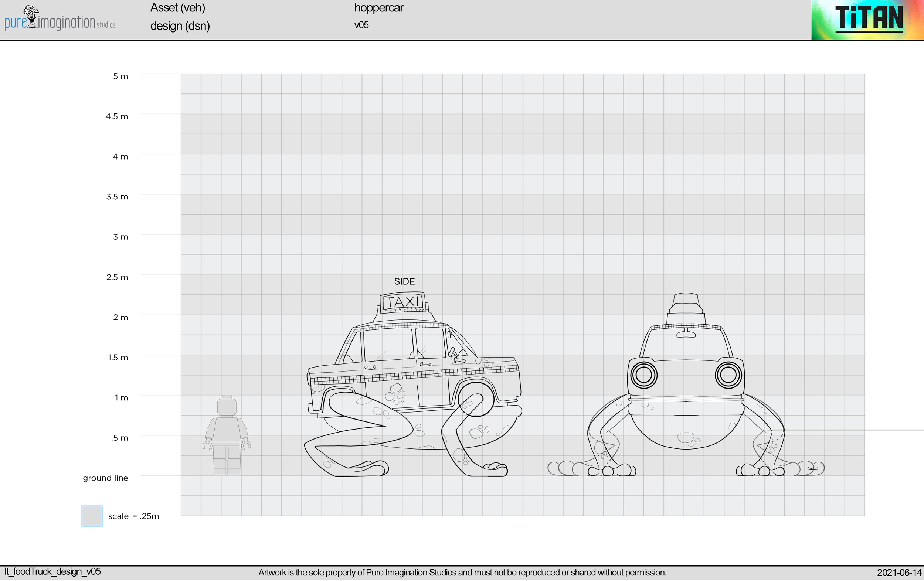Click the copyright notice in footer

tap(462, 573)
